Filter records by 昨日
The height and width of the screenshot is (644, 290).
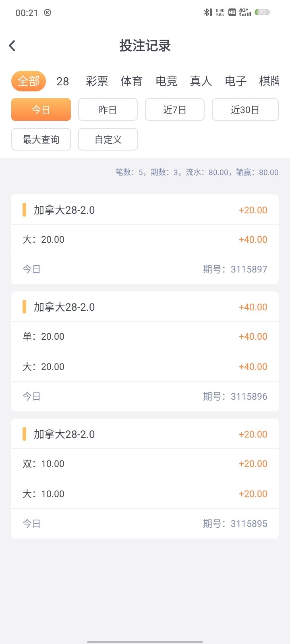(x=108, y=109)
